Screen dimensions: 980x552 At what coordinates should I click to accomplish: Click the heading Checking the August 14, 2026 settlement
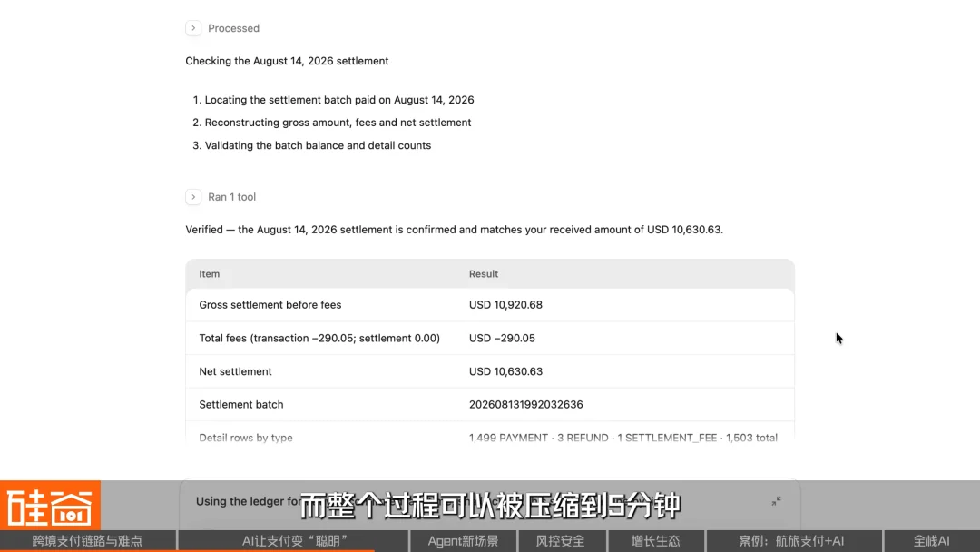[x=287, y=61]
